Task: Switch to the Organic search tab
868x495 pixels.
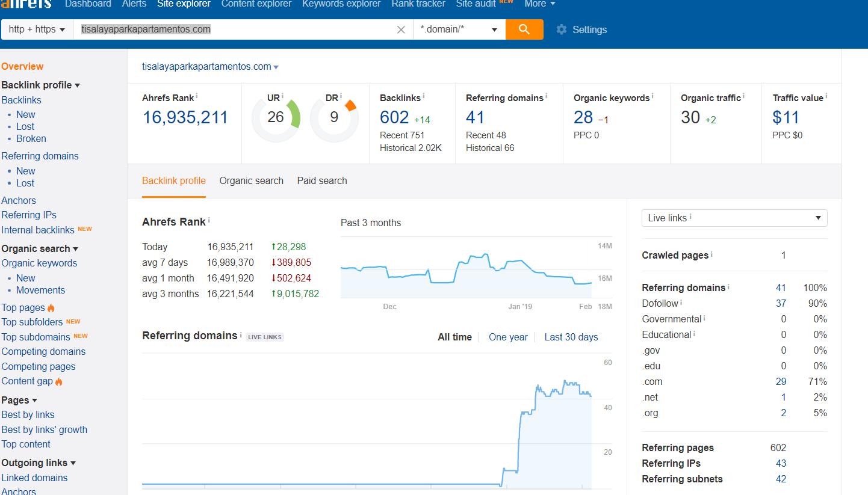Action: click(252, 180)
